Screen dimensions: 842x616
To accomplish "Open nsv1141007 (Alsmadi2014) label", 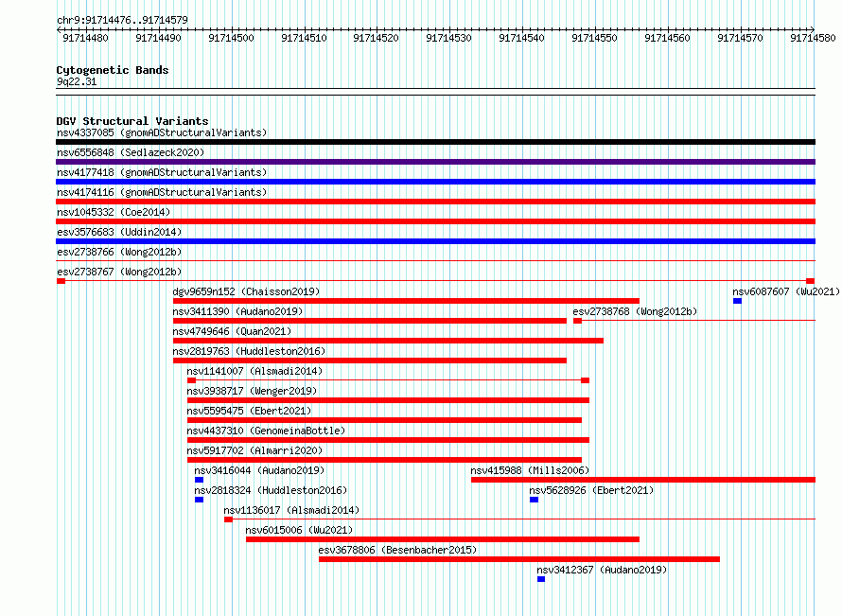I will coord(254,371).
